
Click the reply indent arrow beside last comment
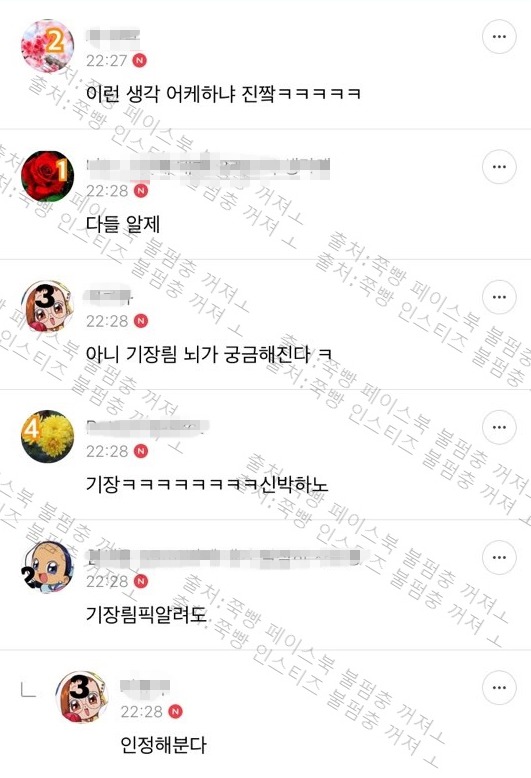pos(28,690)
